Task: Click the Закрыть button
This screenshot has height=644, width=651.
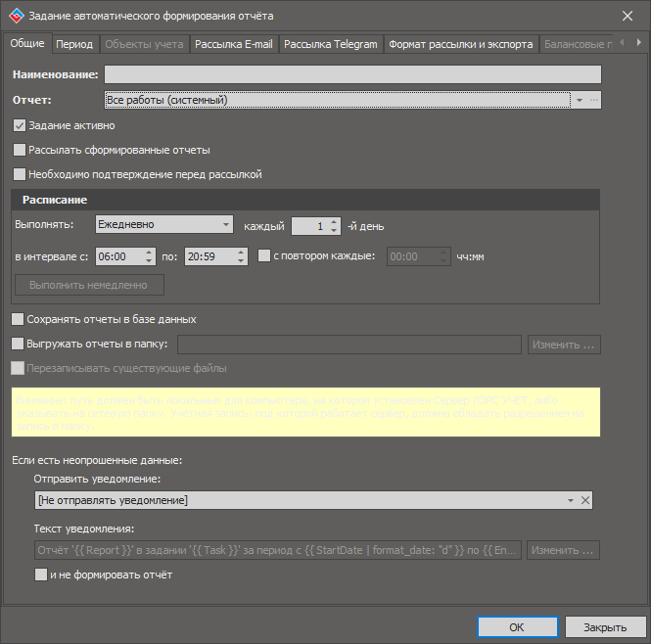Action: (605, 627)
